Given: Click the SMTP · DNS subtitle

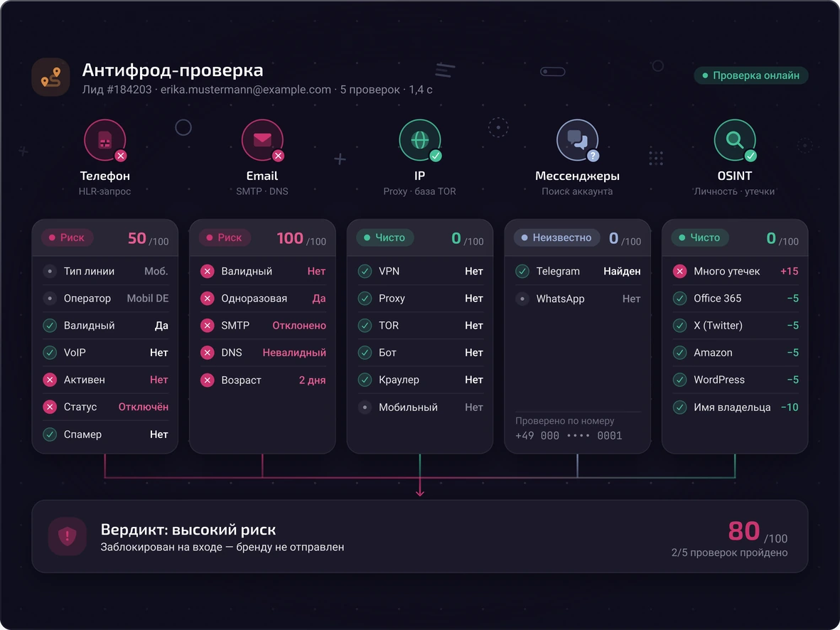Looking at the screenshot, I should [x=262, y=191].
